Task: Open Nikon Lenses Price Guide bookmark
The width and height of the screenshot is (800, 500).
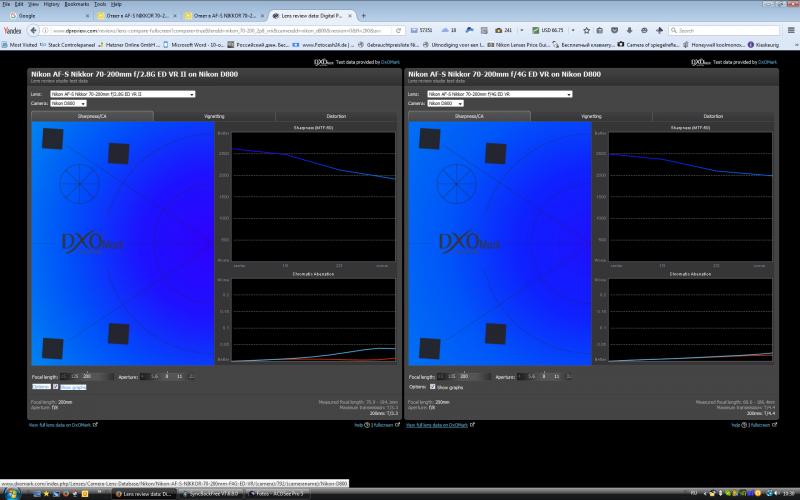Action: pos(519,45)
